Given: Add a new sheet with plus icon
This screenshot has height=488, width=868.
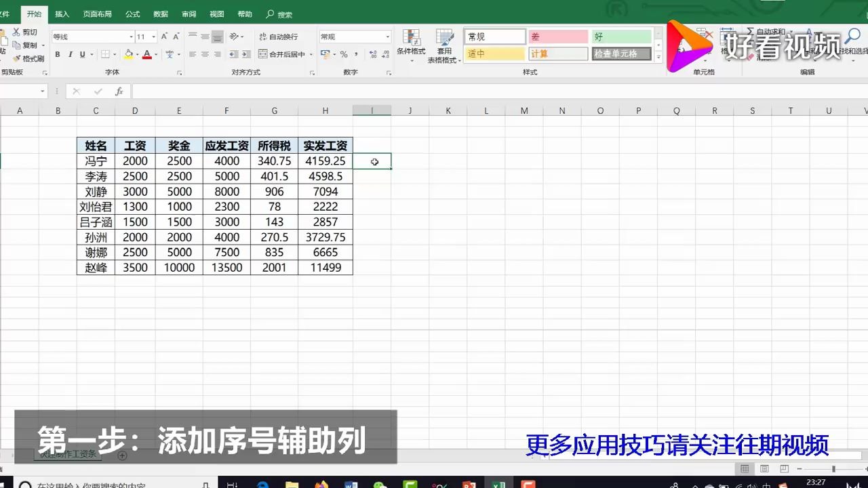Looking at the screenshot, I should (123, 455).
